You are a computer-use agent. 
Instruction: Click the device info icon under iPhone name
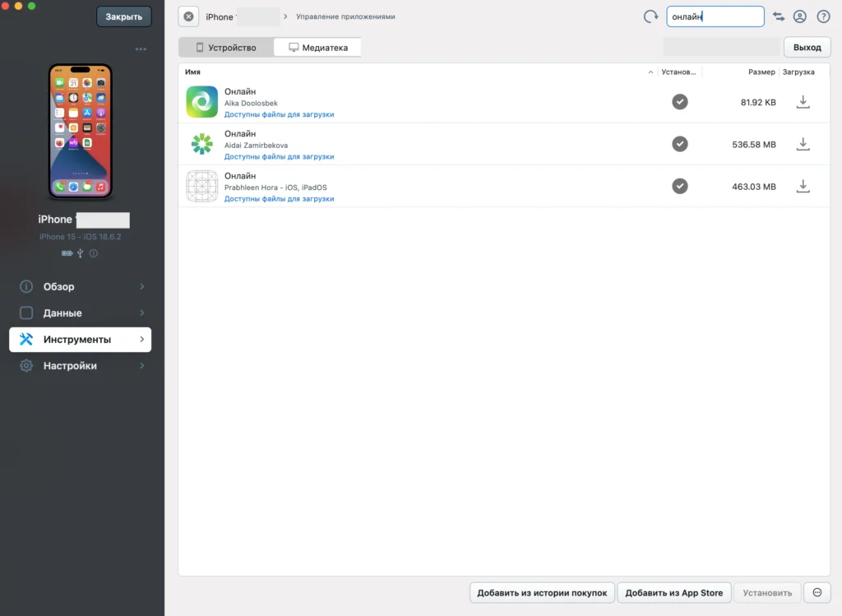pos(94,253)
